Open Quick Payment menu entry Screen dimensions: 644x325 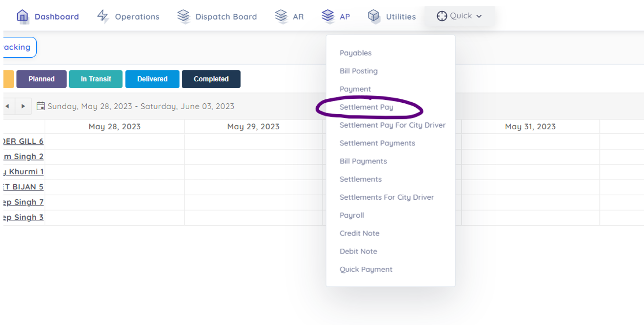pyautogui.click(x=366, y=269)
